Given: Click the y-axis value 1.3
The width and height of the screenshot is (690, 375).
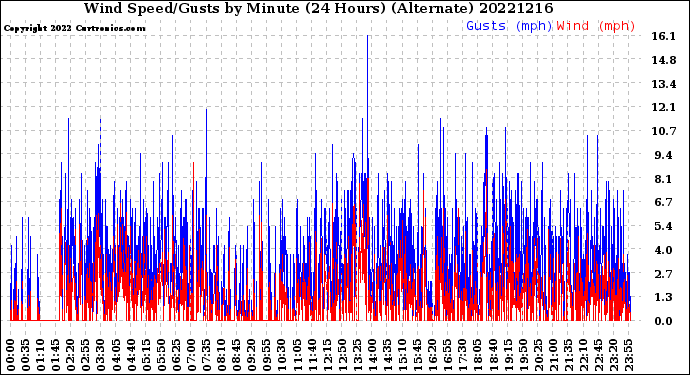Looking at the screenshot, I should coord(664,298).
